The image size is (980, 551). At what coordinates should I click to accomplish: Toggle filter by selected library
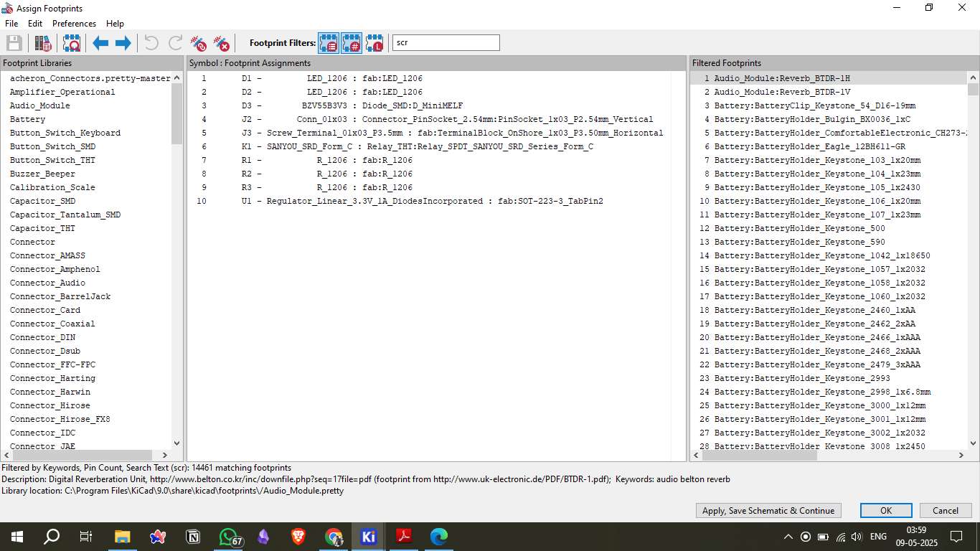[374, 43]
